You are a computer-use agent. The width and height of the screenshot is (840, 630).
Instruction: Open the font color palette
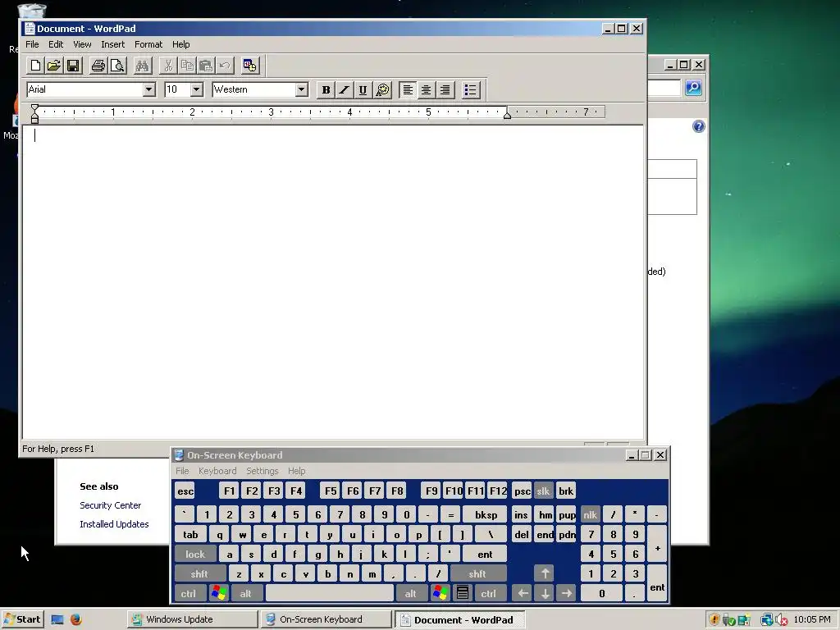(x=382, y=89)
